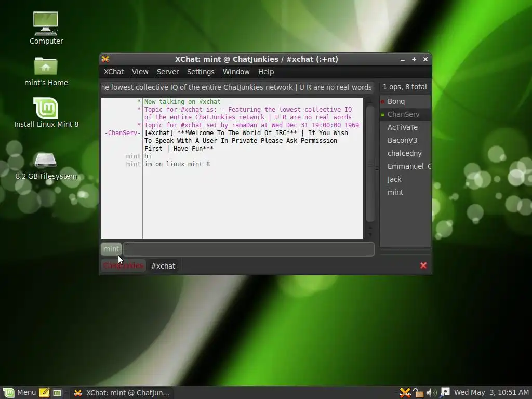Viewport: 532px width, 399px height.
Task: Click the network connection tray icon
Action: click(x=445, y=392)
